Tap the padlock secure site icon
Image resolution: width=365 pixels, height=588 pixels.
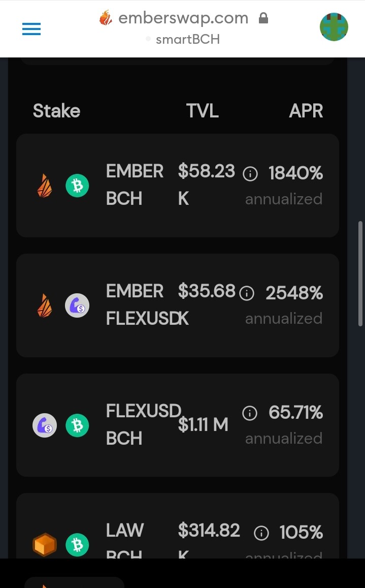(x=263, y=18)
